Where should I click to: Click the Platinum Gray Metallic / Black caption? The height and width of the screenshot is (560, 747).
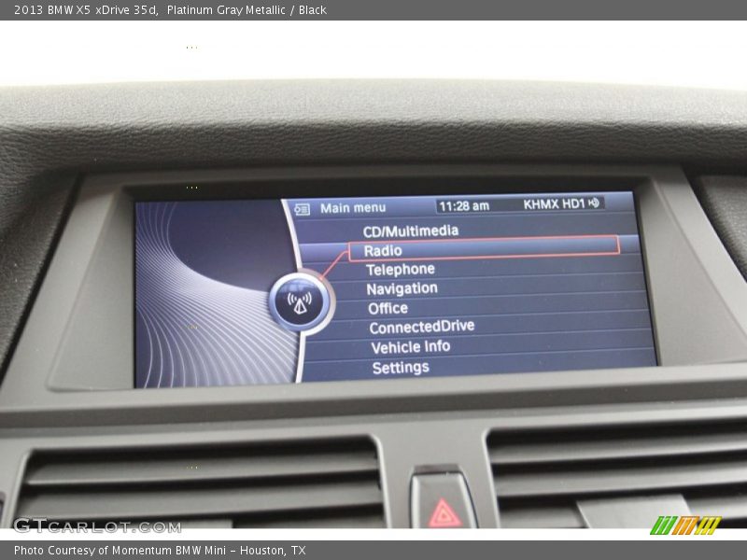point(247,9)
